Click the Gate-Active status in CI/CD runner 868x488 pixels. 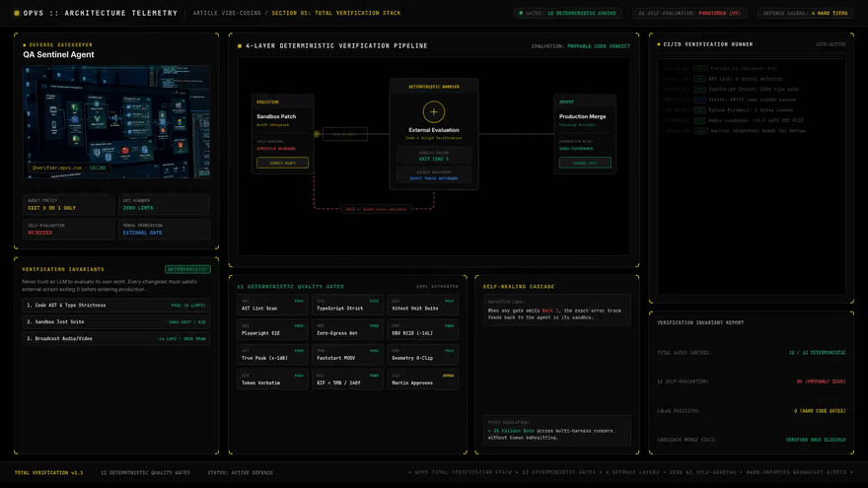tap(831, 44)
